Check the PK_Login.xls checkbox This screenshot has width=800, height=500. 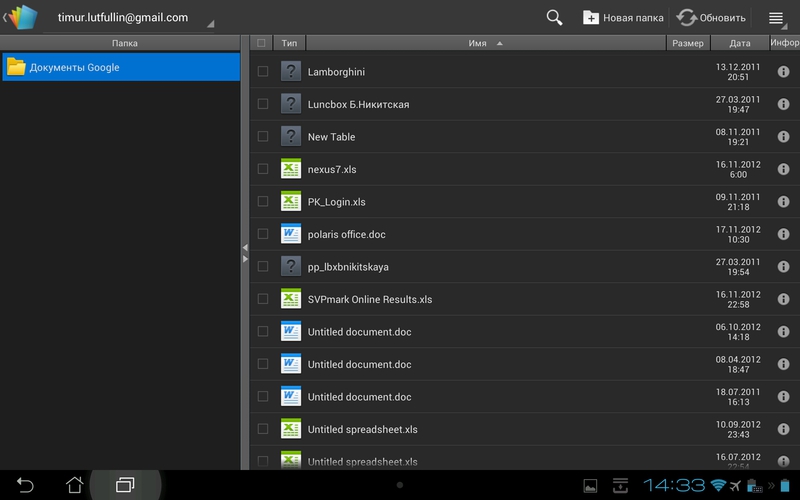[263, 202]
